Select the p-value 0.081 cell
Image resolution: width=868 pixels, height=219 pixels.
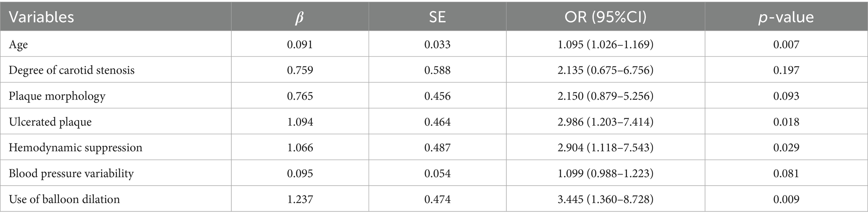pyautogui.click(x=786, y=173)
